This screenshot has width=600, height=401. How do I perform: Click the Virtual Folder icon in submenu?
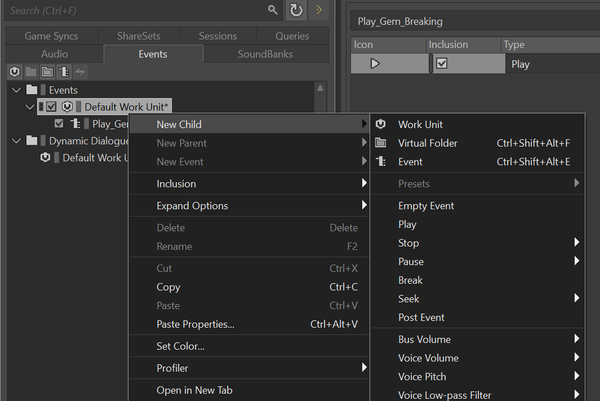click(x=380, y=143)
